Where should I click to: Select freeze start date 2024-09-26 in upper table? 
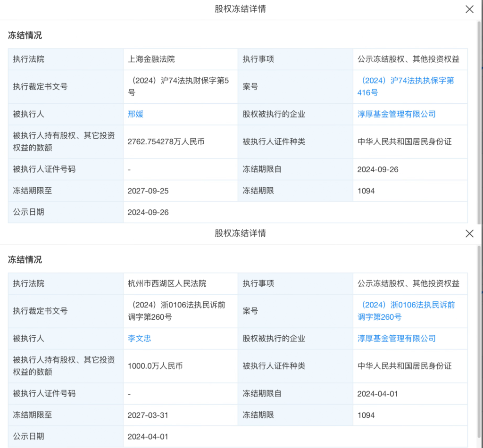click(378, 169)
